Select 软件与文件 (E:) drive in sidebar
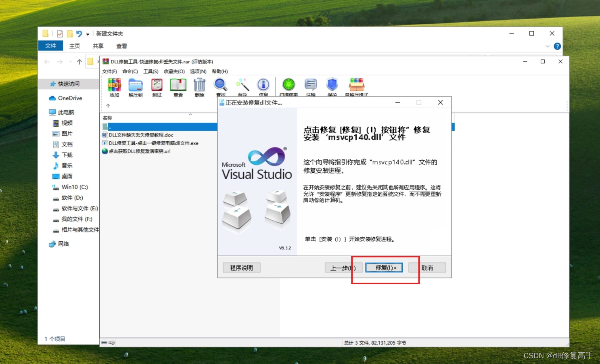This screenshot has height=364, width=600. tap(75, 209)
